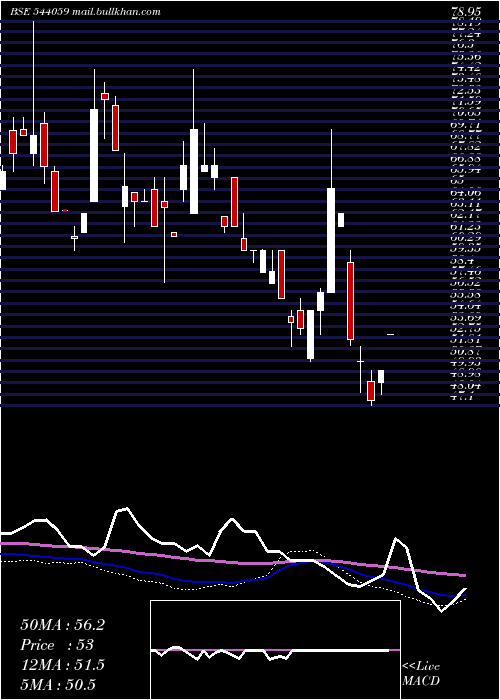Click the 78.95 top price axis label
The image size is (500, 700).
tap(466, 12)
